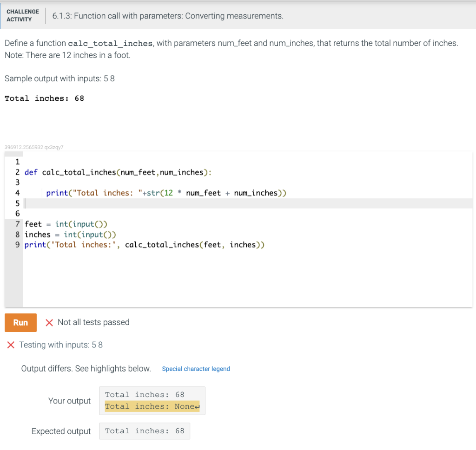Click the red X beside "Testing with inputs: 5 8"

[11, 345]
